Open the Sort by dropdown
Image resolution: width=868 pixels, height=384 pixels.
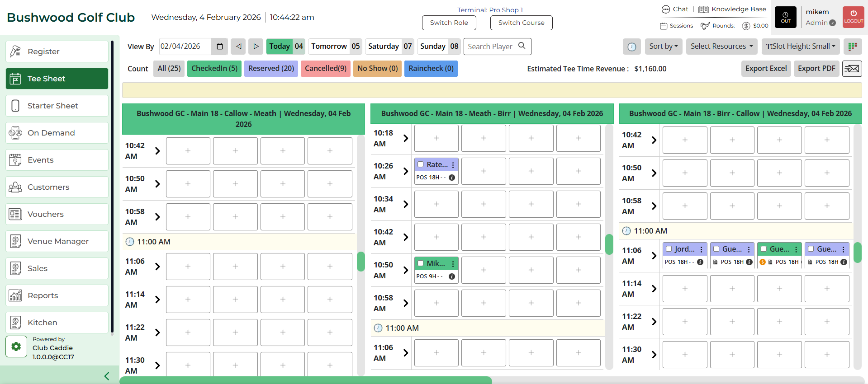tap(663, 47)
